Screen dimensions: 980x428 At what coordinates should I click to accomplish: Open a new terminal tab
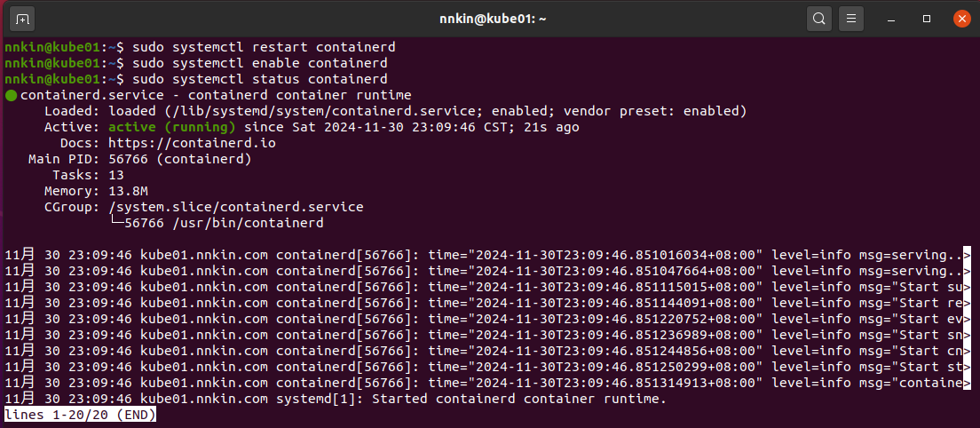pyautogui.click(x=22, y=19)
